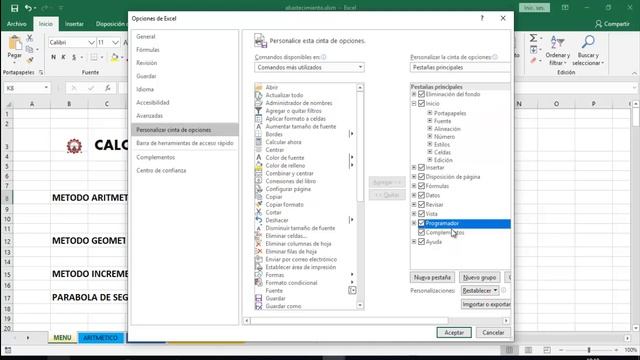
Task: Uncheck the Vista tab checkbox
Action: (x=422, y=214)
